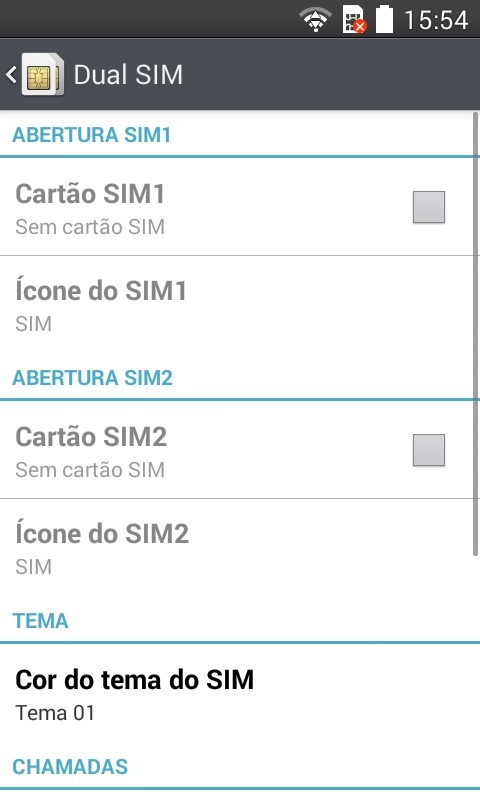The image size is (480, 800).
Task: Select the Cartão SIM2 row label
Action: 91,437
